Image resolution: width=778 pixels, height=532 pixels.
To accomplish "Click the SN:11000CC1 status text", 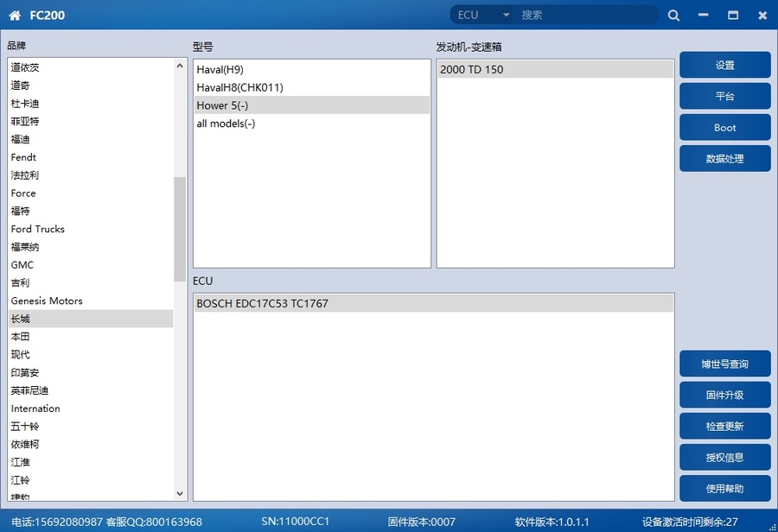I will tap(296, 522).
